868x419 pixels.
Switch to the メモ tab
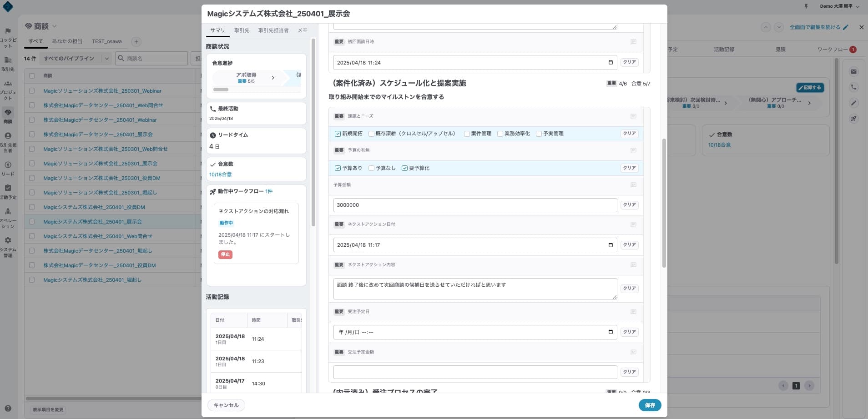pos(303,30)
